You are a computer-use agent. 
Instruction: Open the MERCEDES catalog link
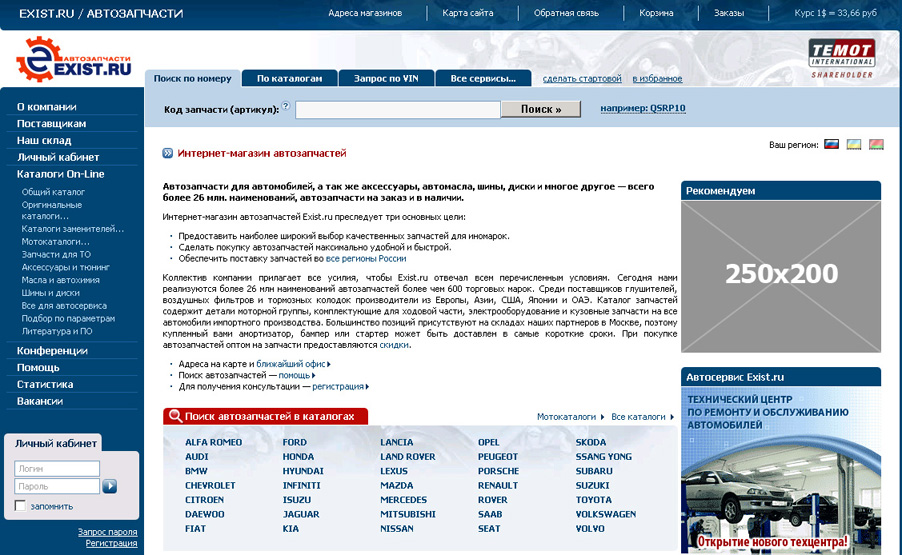(x=403, y=500)
